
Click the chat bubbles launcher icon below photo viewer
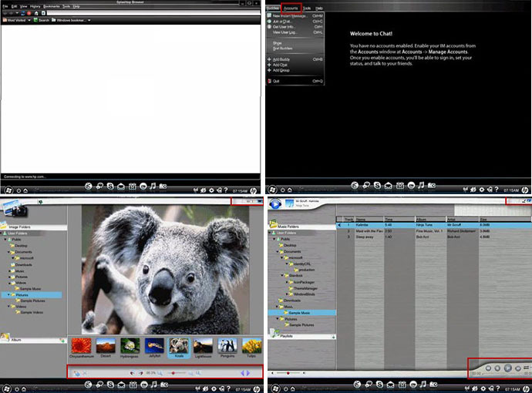(x=99, y=385)
